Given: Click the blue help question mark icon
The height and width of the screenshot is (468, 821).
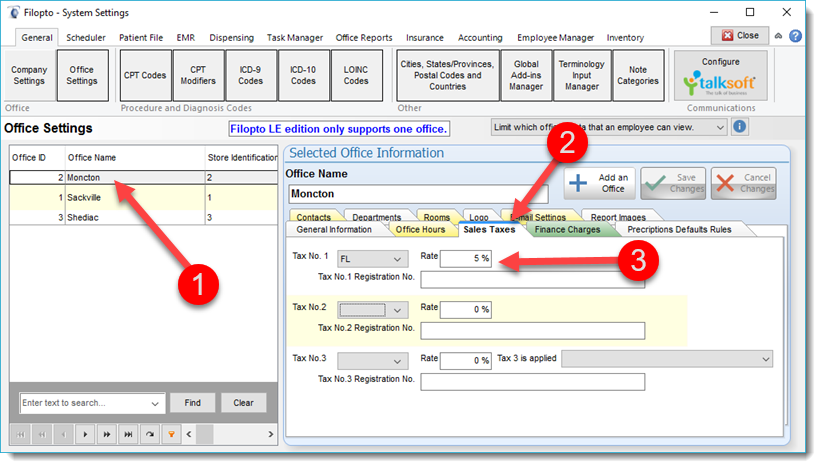Looking at the screenshot, I should tap(796, 36).
